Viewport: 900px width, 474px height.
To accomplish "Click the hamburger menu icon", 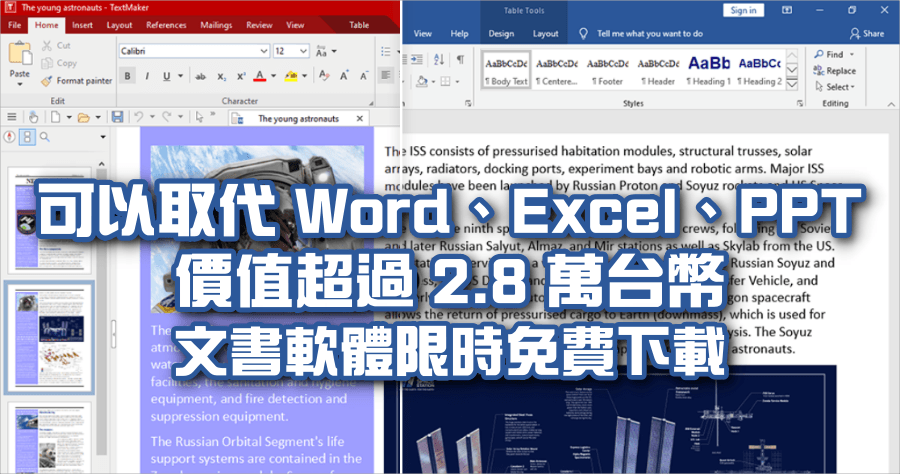I will pyautogui.click(x=11, y=117).
